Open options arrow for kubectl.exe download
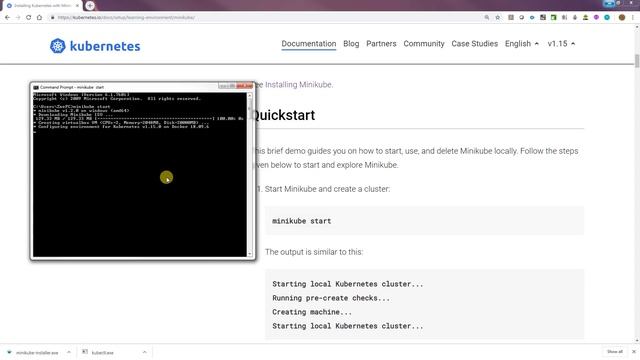Image resolution: width=640 pixels, height=360 pixels. (144, 352)
